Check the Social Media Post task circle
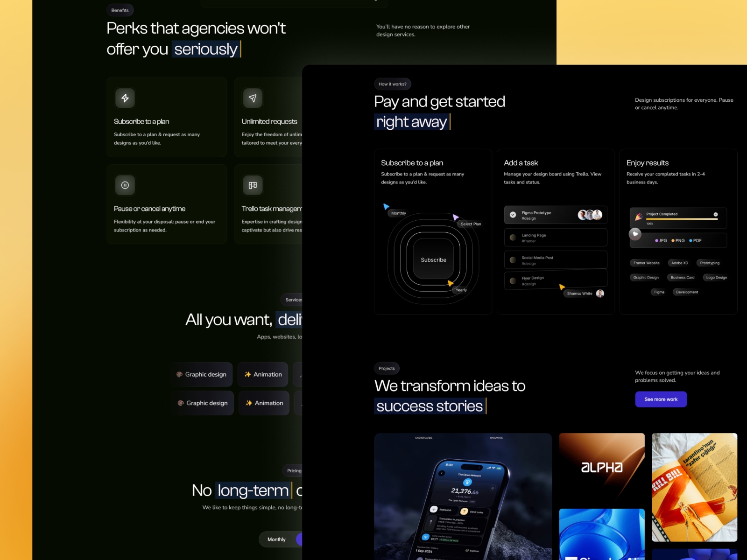 [x=513, y=260]
